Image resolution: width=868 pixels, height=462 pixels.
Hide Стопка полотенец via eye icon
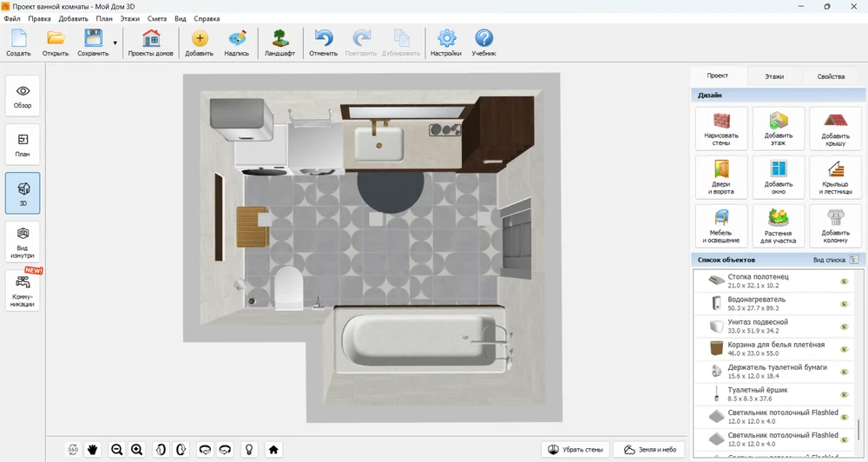845,280
